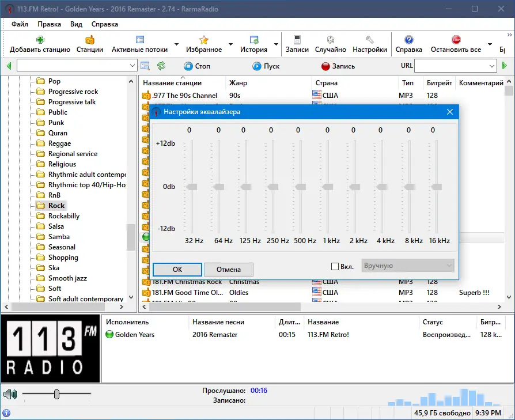The height and width of the screenshot is (420, 515).
Task: Click the Справка question mark icon
Action: (x=408, y=40)
